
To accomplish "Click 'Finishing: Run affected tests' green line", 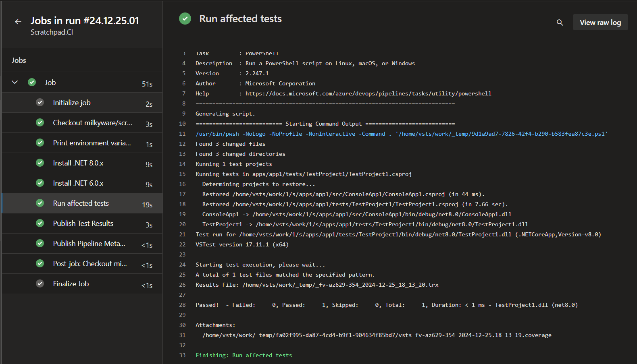I will click(244, 355).
